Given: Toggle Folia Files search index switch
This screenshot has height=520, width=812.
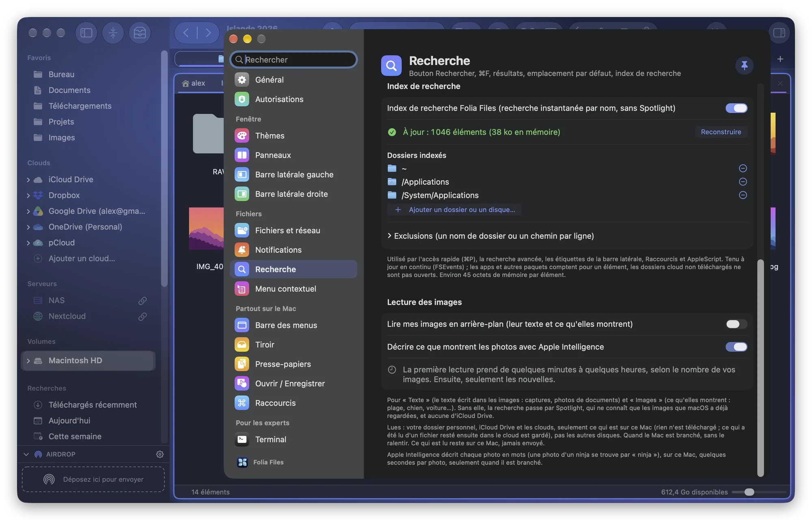Looking at the screenshot, I should click(x=736, y=108).
